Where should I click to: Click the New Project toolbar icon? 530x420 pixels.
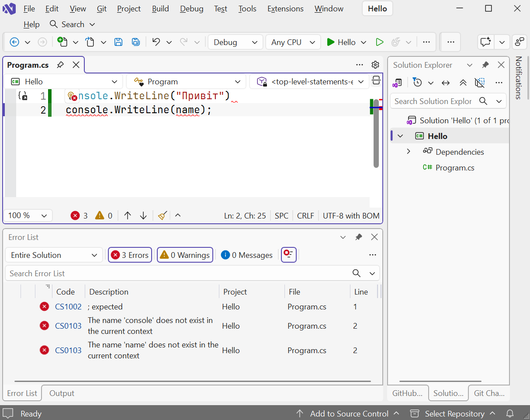(62, 42)
